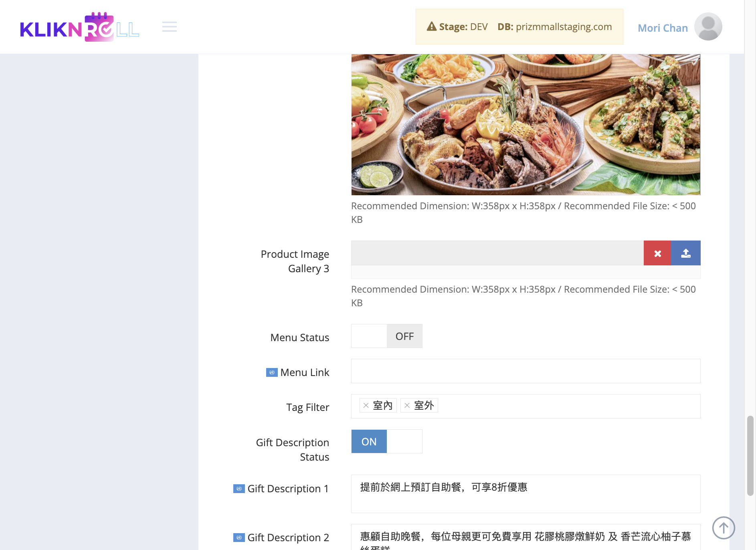Click the Stage warning triangle icon
The height and width of the screenshot is (550, 756).
[431, 26]
